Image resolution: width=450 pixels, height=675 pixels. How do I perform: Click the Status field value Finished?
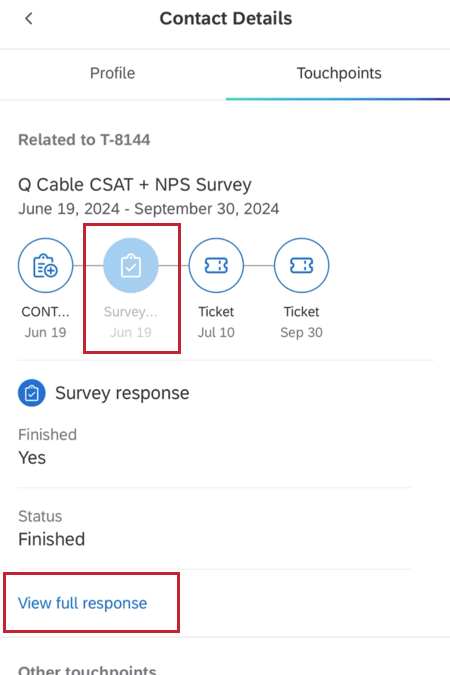pos(52,539)
